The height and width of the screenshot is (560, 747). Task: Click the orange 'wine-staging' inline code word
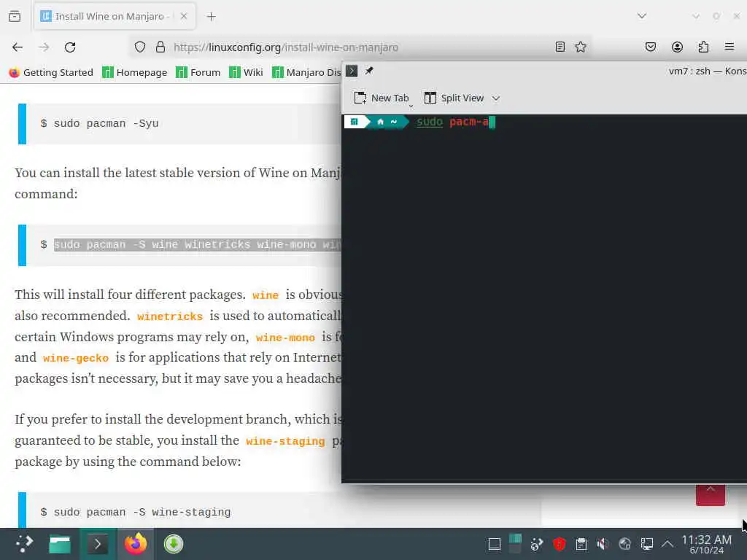pos(285,441)
